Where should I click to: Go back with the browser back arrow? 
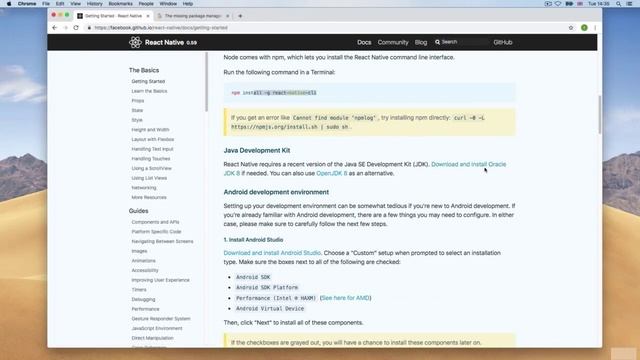point(55,28)
